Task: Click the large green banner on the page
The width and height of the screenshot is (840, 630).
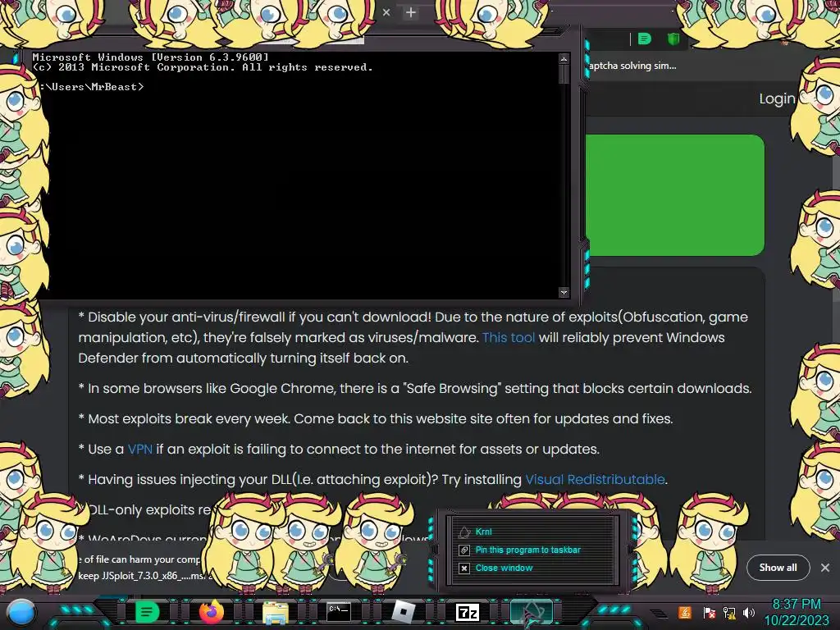Action: click(674, 195)
